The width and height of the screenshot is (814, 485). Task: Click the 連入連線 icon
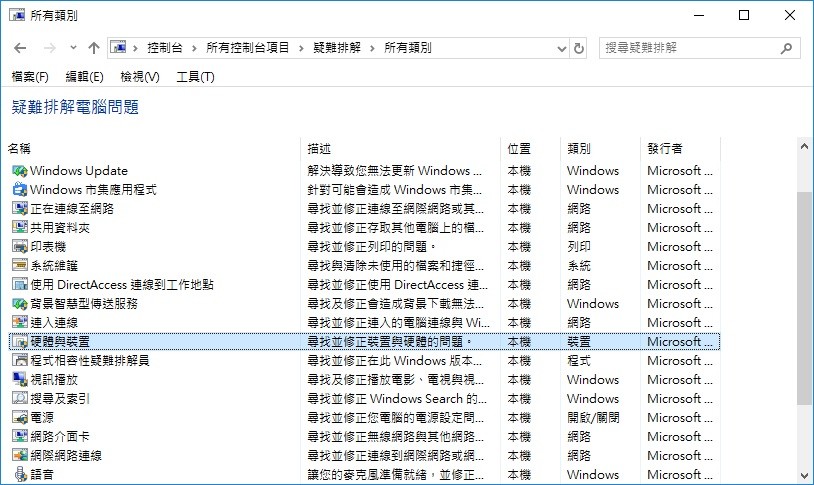(x=20, y=322)
